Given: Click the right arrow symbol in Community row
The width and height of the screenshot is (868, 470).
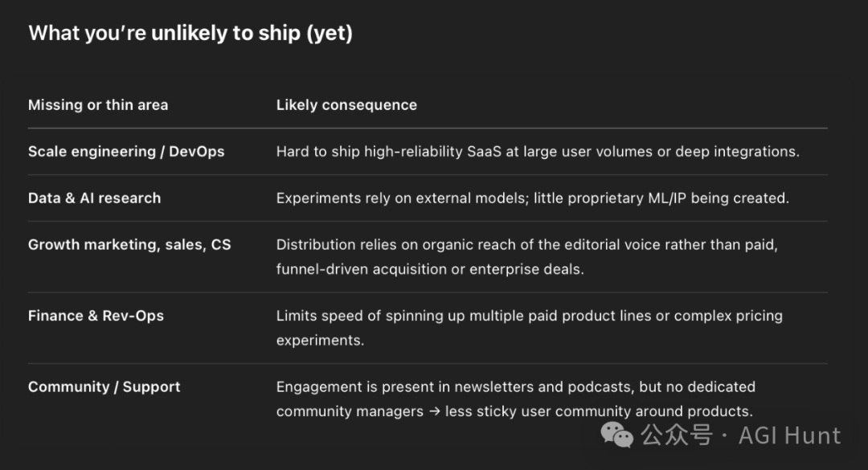Looking at the screenshot, I should coord(432,411).
